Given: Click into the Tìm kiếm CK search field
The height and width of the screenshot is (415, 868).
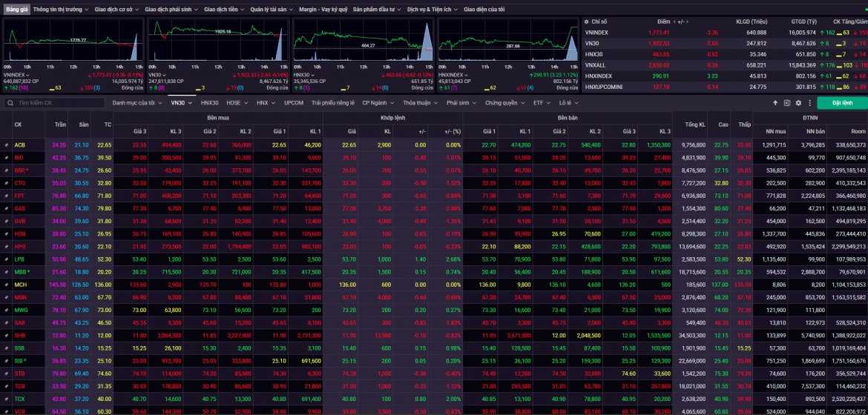Looking at the screenshot, I should pos(54,103).
